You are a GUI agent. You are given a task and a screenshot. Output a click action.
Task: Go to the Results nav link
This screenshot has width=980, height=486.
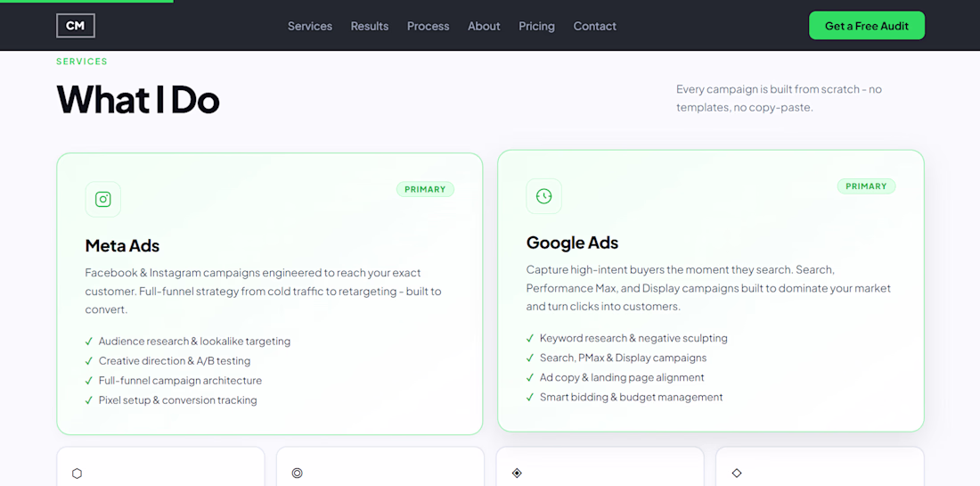[x=370, y=26]
